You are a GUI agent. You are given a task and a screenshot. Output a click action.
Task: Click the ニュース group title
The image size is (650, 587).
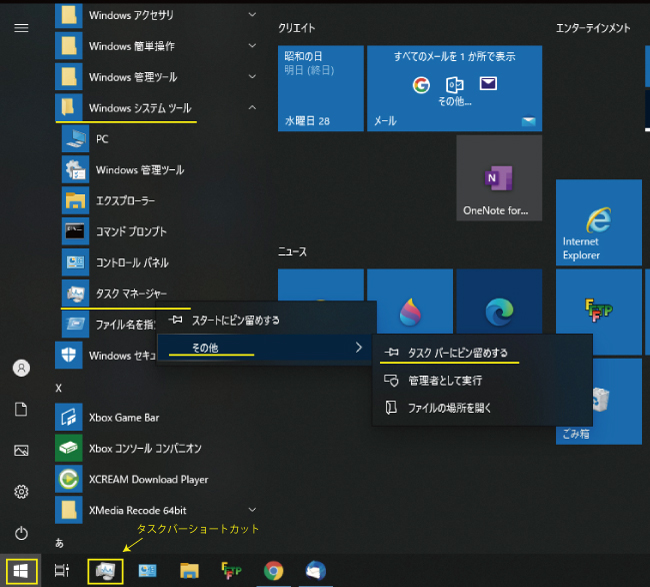[292, 252]
